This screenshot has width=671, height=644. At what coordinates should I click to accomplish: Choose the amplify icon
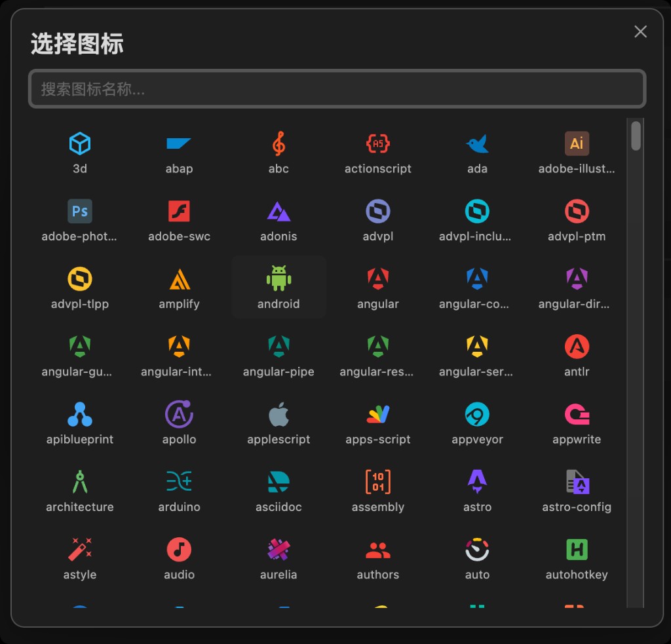(x=179, y=278)
